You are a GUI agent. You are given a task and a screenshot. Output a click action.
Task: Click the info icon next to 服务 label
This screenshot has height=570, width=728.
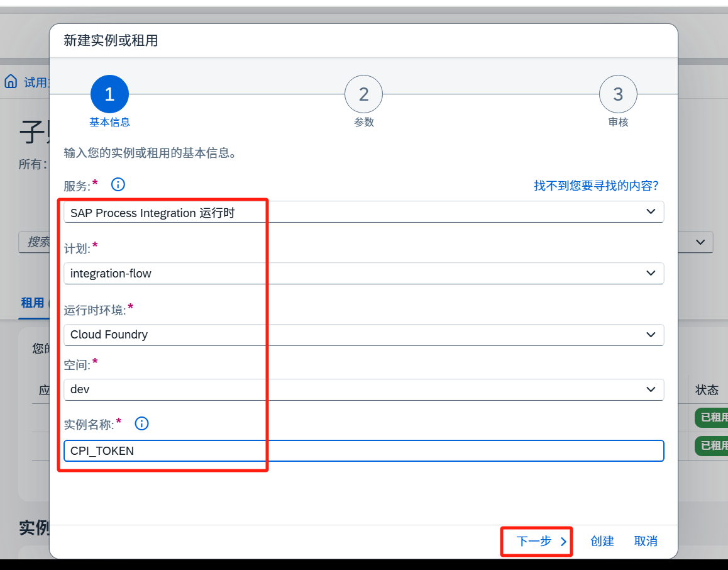118,184
